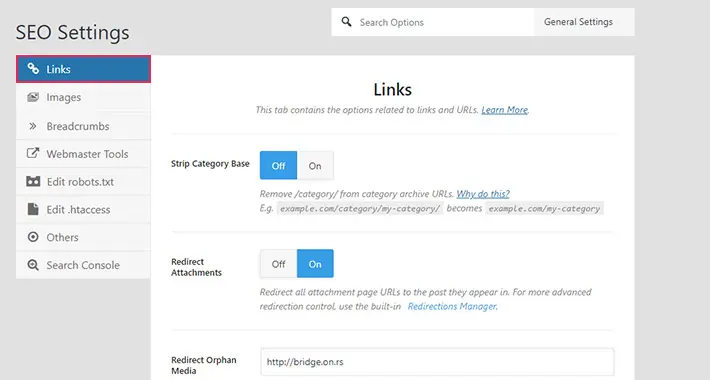Switch to the Webmaster Tools tab

(83, 154)
